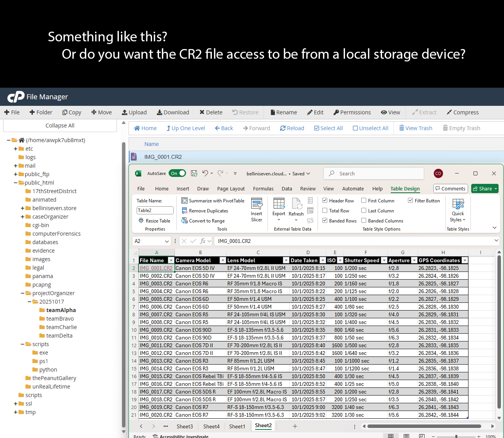This screenshot has height=438, width=504.
Task: Enable the Total Row checkbox
Action: pos(325,211)
